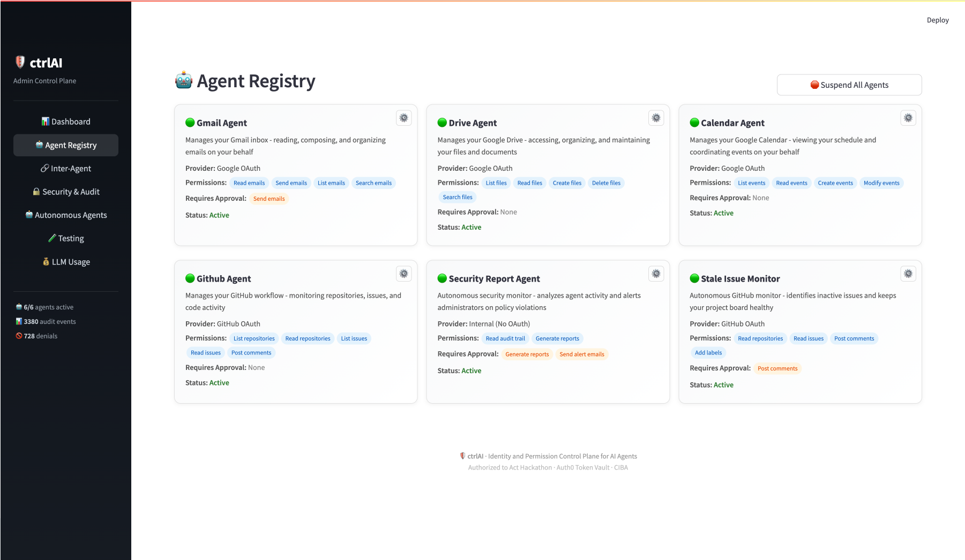Click green status dot of Gmail Agent
The height and width of the screenshot is (560, 965).
pos(190,123)
